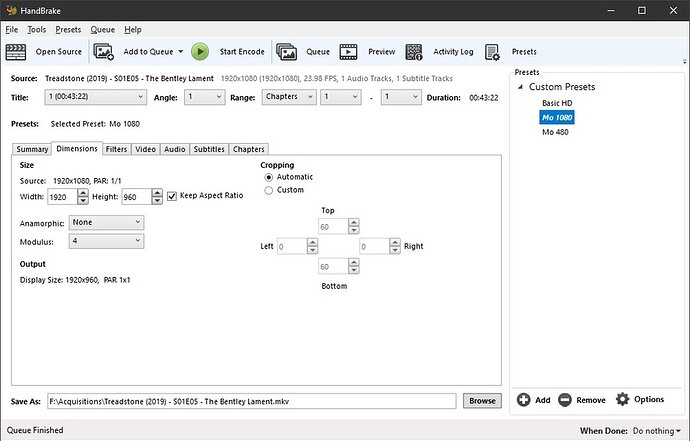This screenshot has width=690, height=441.
Task: Open the start chapter dropdown
Action: [341, 97]
